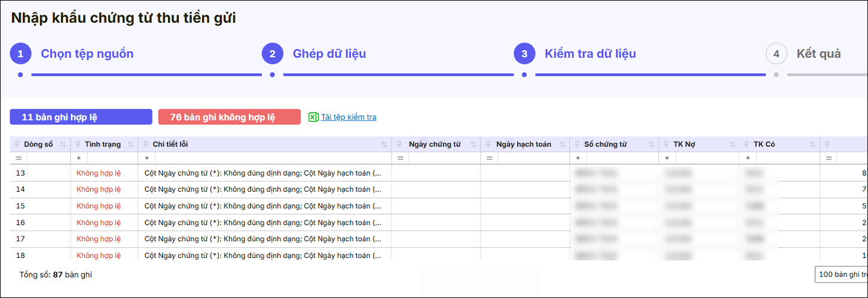Click the Excel icon beside Tải tệp kiểm tra
868x298 pixels.
pyautogui.click(x=313, y=117)
